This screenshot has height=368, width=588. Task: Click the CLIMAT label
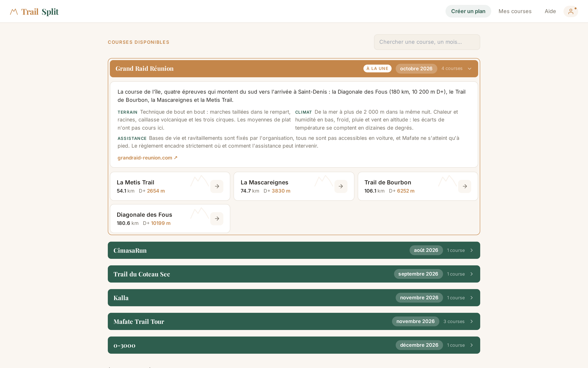coord(303,112)
